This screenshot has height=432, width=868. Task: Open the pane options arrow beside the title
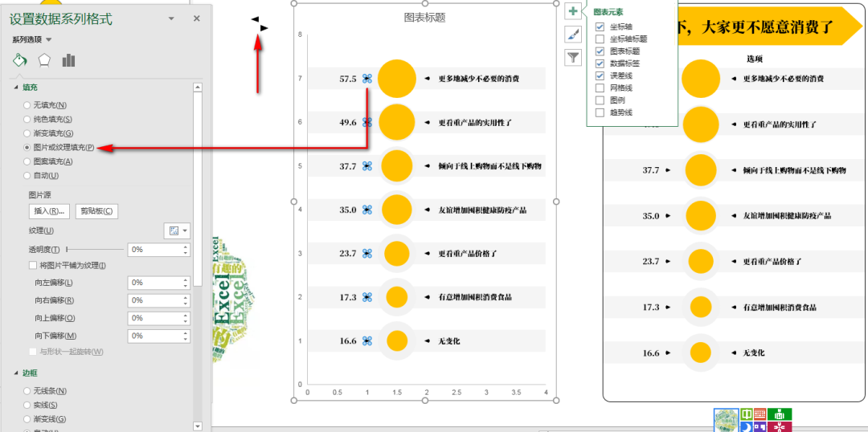pos(172,18)
